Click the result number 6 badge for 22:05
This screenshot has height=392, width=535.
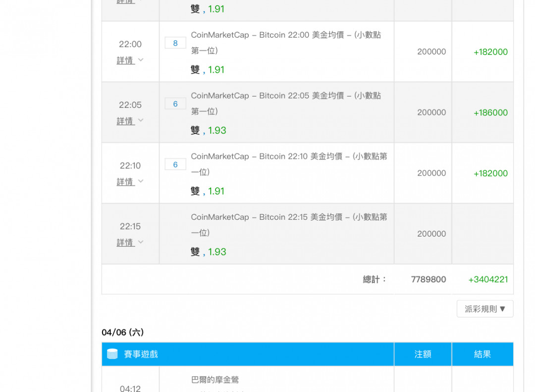point(175,104)
